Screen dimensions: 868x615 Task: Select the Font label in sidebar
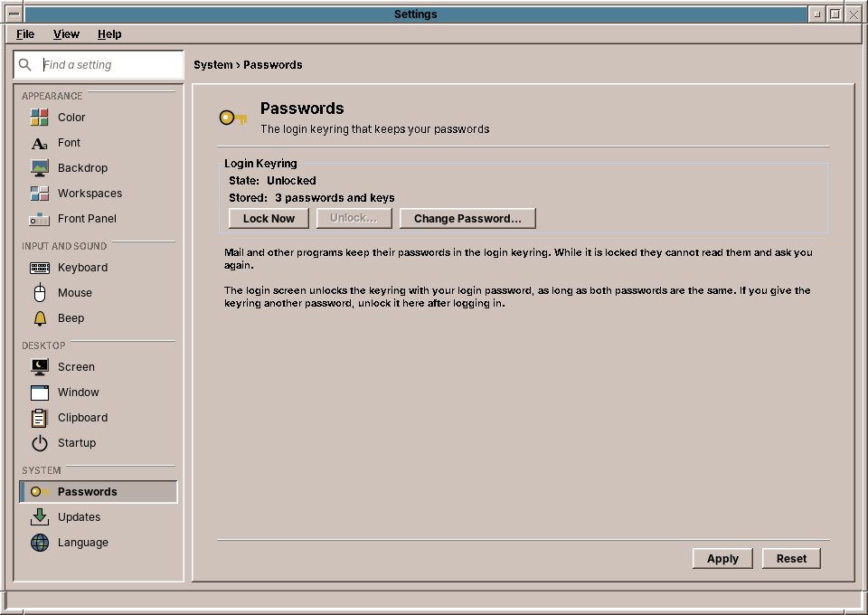tap(70, 143)
